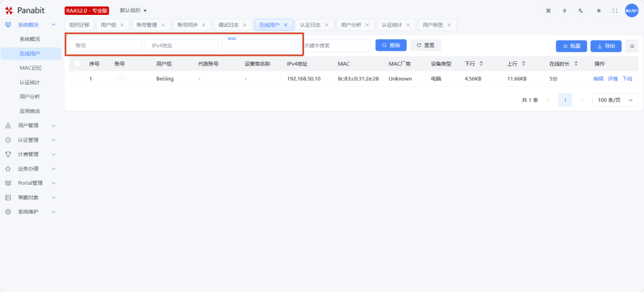Open 应用商店 in sidebar
644x292 pixels.
[31, 111]
